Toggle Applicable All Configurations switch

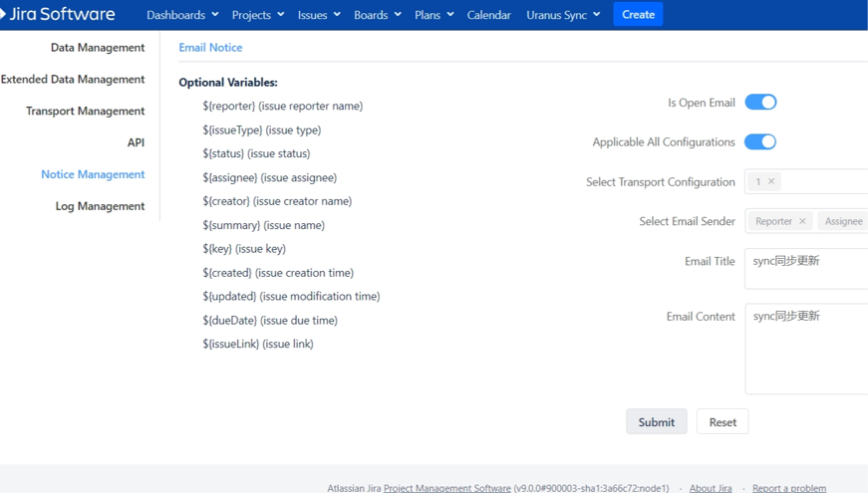click(x=760, y=142)
